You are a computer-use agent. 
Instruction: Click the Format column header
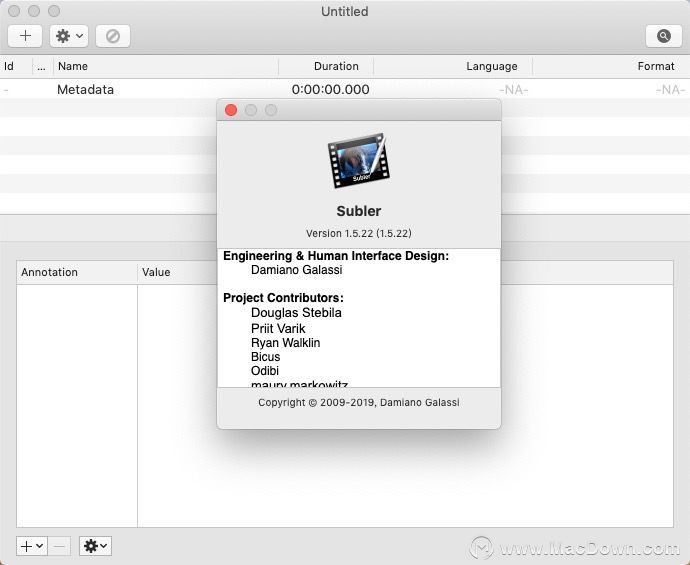click(x=655, y=66)
